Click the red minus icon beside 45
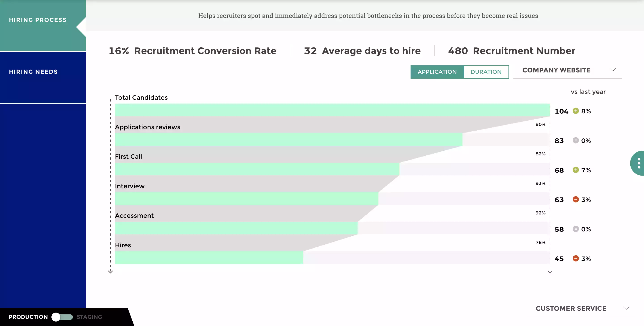644x326 pixels. click(x=576, y=258)
